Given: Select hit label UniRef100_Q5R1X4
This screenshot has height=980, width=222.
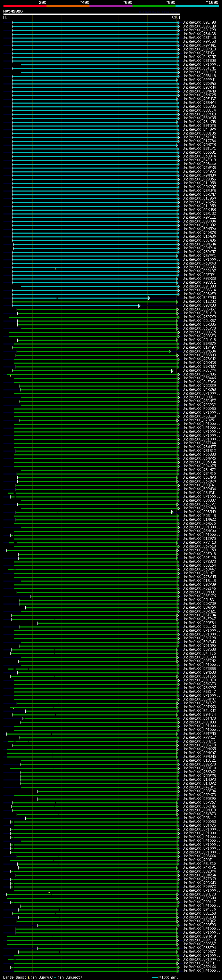Looking at the screenshot, I should (x=199, y=967).
